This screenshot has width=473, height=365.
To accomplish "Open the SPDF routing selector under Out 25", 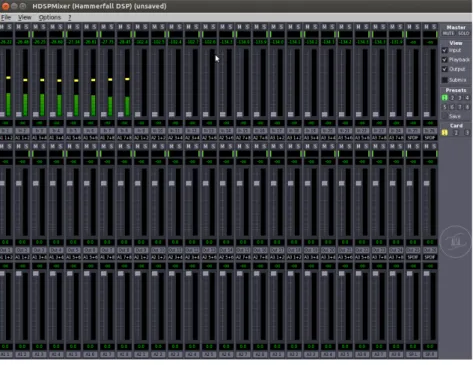I will (413, 257).
